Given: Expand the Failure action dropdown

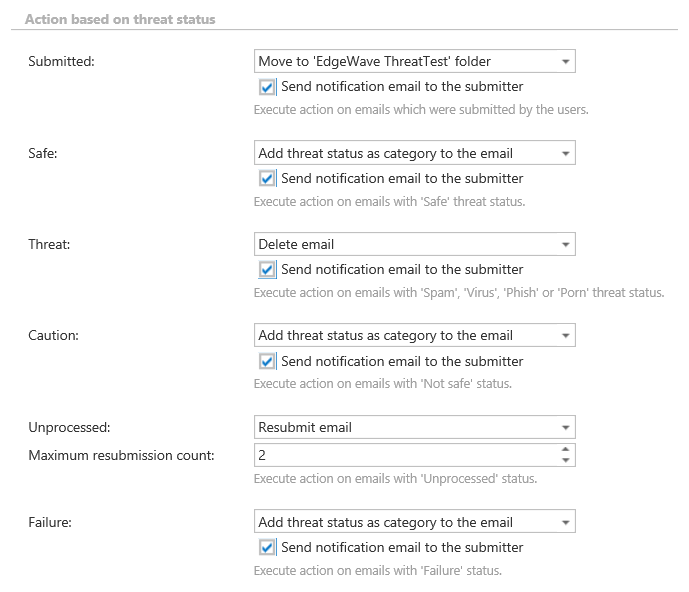Looking at the screenshot, I should 414,522.
